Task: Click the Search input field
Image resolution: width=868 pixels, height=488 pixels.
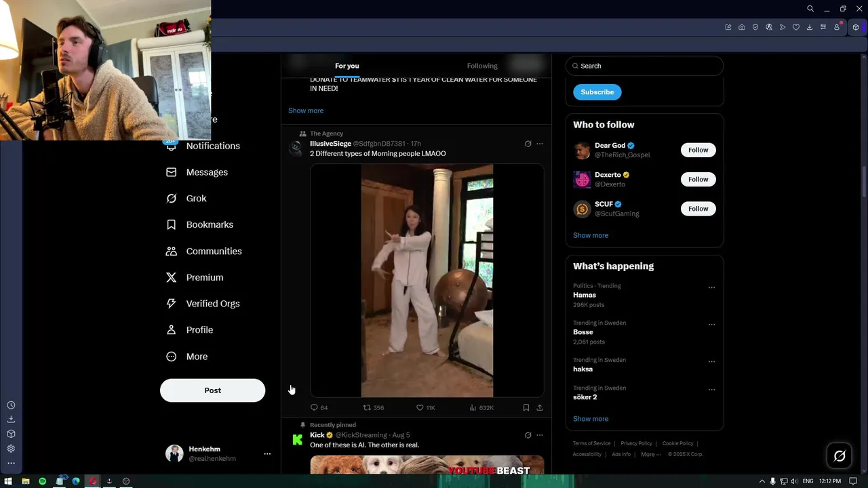Action: pyautogui.click(x=644, y=66)
